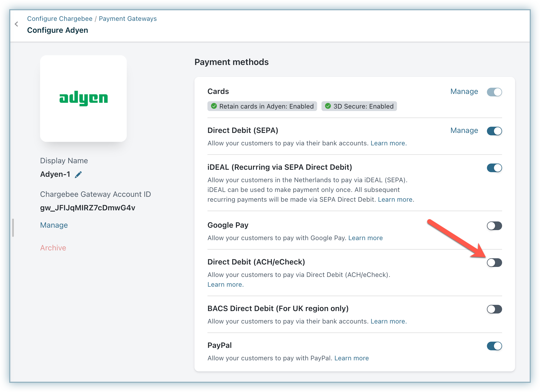Image resolution: width=540 pixels, height=392 pixels.
Task: Click Retain cards in Adyen: Enabled badge
Action: pyautogui.click(x=262, y=106)
